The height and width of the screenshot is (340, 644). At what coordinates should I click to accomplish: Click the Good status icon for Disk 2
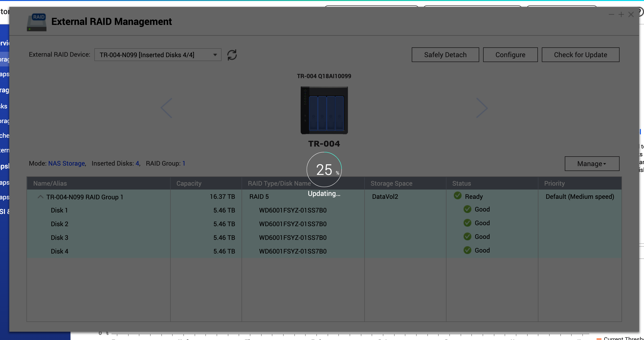(467, 223)
